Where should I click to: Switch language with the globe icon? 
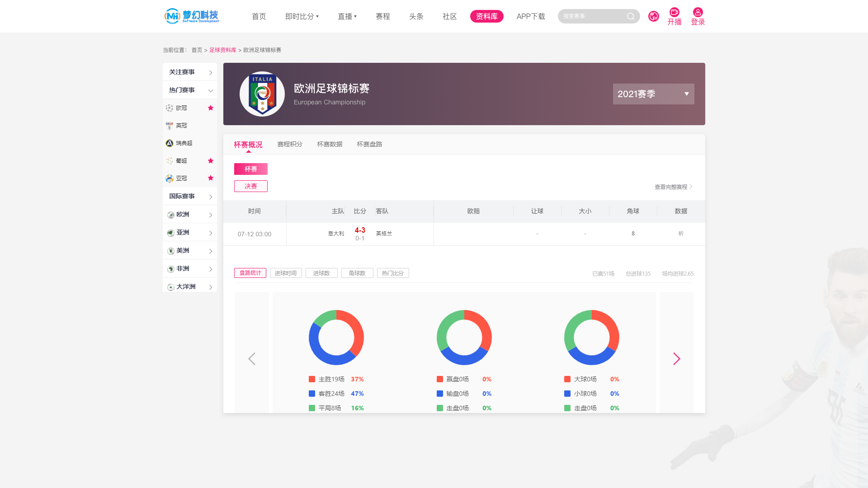[653, 16]
